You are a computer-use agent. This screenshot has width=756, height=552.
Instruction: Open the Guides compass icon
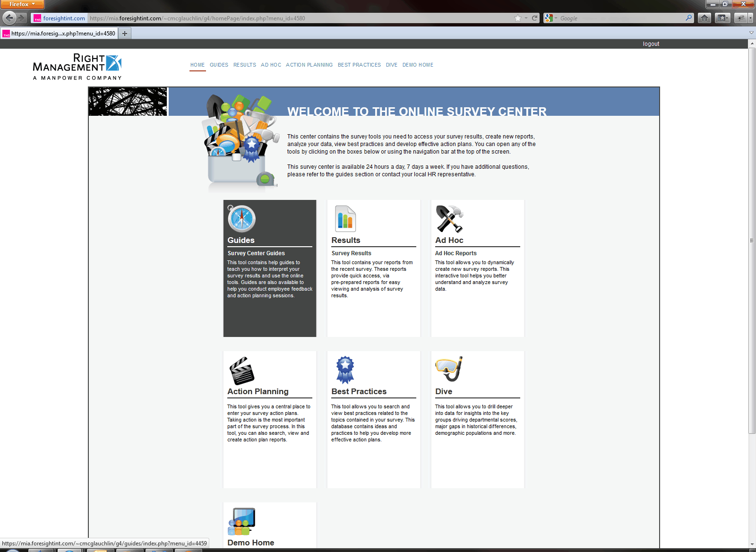click(241, 219)
